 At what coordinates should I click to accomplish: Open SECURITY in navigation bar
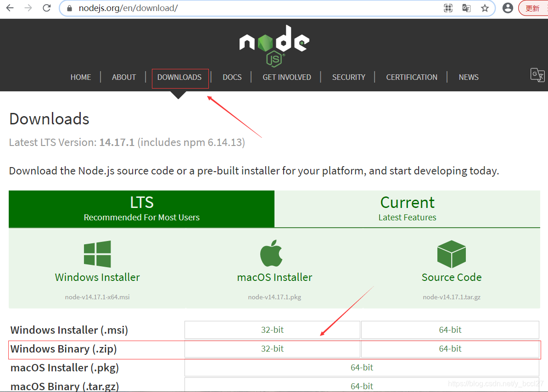click(x=349, y=77)
